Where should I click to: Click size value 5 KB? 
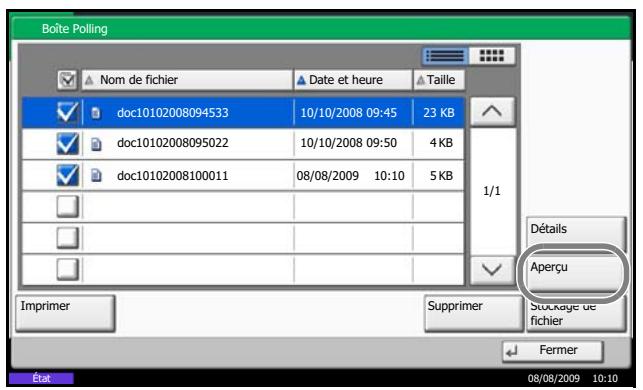point(441,176)
